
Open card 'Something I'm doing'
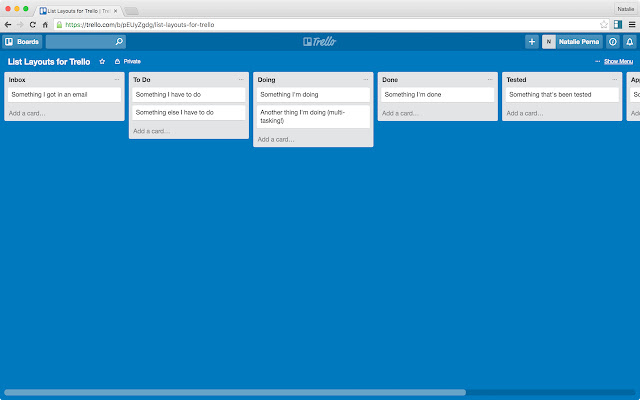[x=313, y=95]
